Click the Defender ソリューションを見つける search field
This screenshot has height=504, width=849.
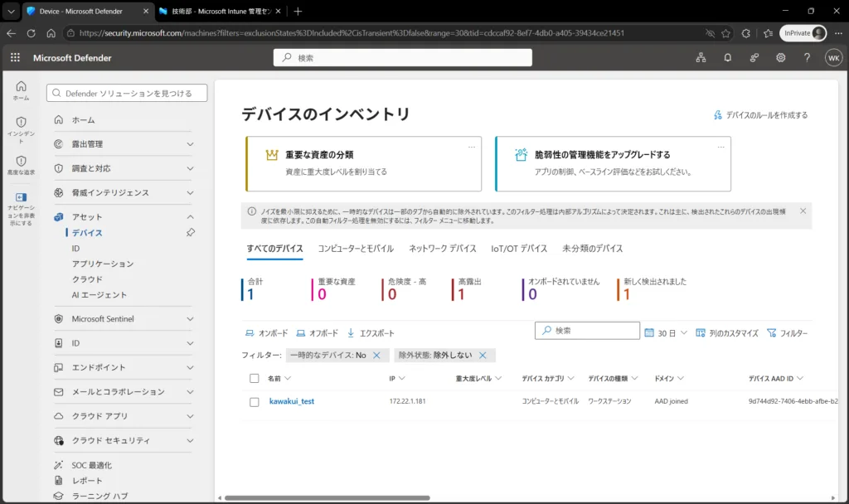tap(127, 93)
